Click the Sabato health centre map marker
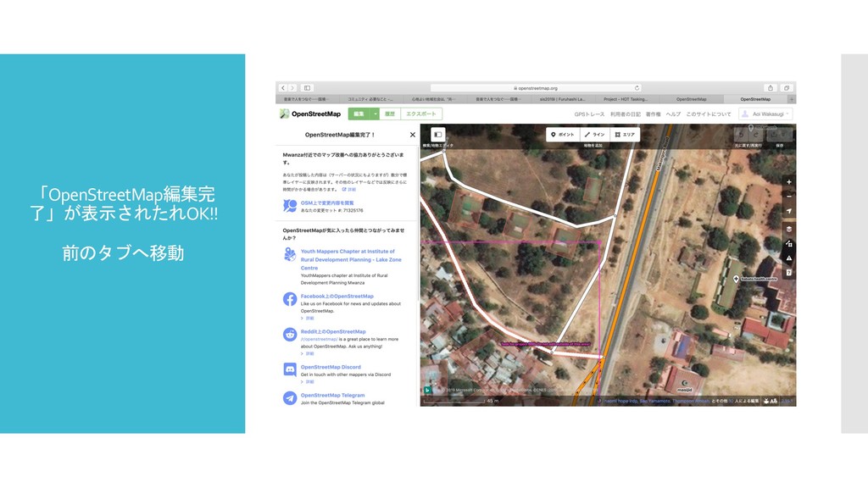Image resolution: width=868 pixels, height=488 pixels. (x=736, y=278)
